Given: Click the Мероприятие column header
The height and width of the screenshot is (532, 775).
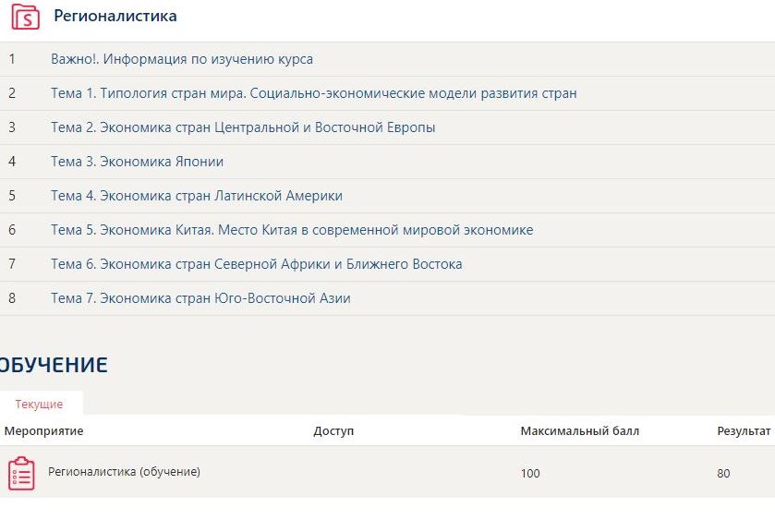Looking at the screenshot, I should tap(44, 431).
